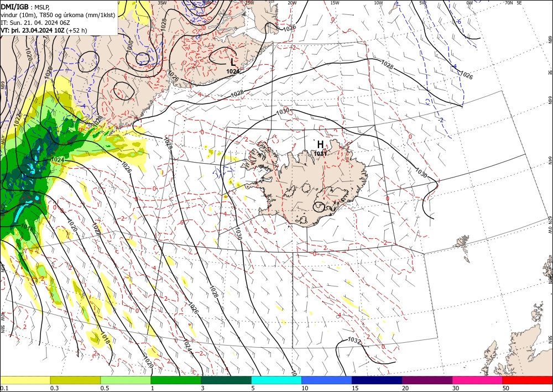
Task: Click the light yellow 0.1 legend swatch
Action: (x=25, y=380)
